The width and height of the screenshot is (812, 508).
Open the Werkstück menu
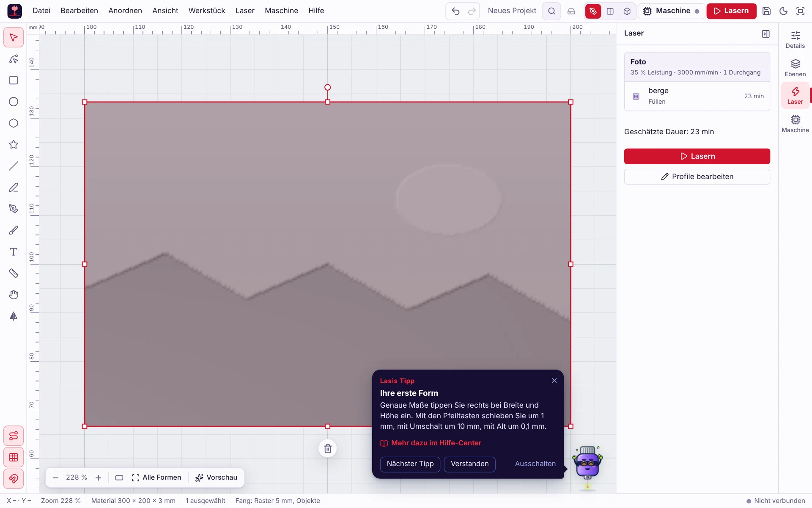[207, 11]
